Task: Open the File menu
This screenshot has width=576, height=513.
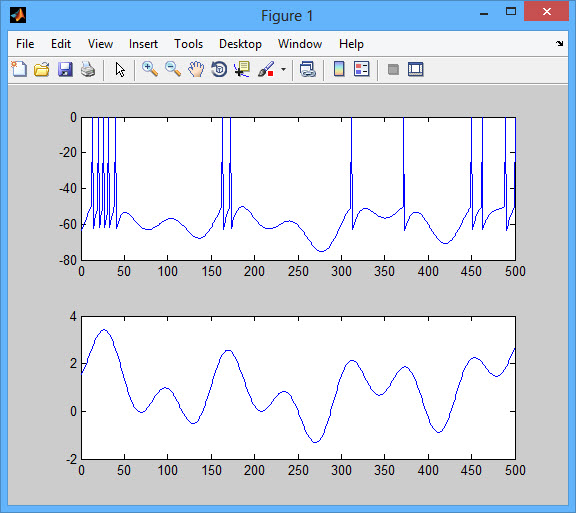Action: click(x=25, y=44)
